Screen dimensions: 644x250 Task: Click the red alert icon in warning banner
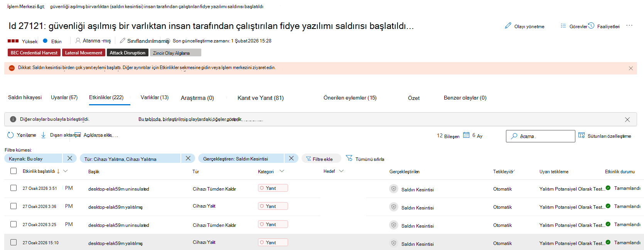[x=12, y=68]
